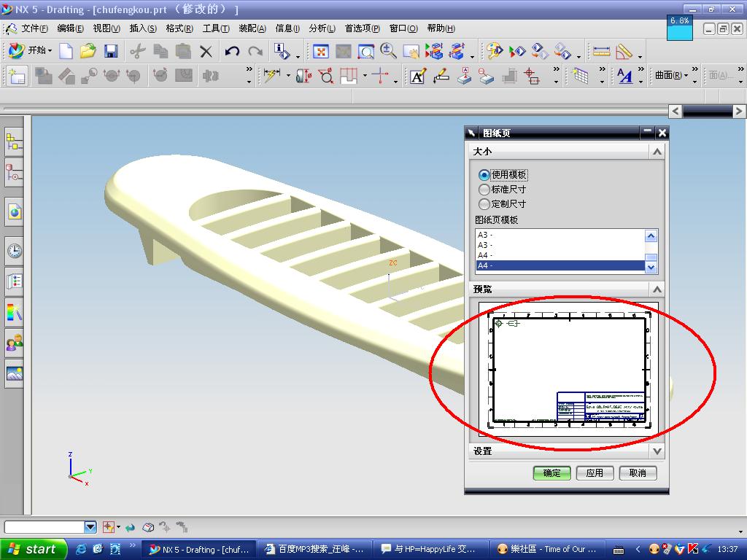747x560 pixels.
Task: Open the 首选项(P) menu
Action: tap(362, 28)
